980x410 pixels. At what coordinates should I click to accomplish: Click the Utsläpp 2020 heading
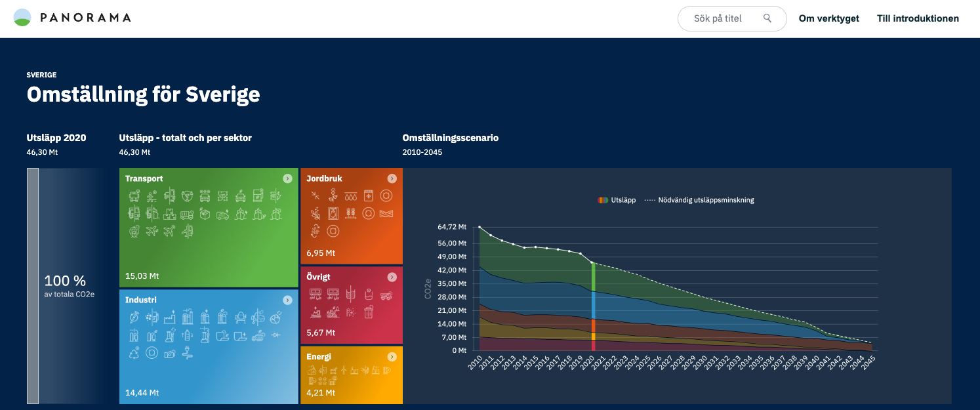[x=56, y=138]
